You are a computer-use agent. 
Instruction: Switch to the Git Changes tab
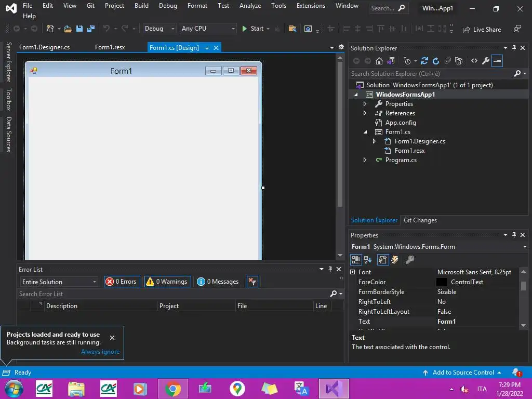[420, 220]
